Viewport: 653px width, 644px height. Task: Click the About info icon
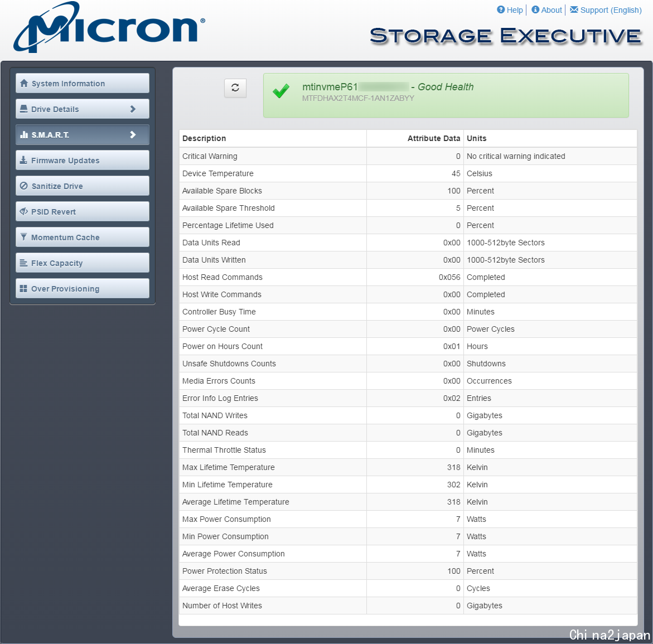pos(535,9)
